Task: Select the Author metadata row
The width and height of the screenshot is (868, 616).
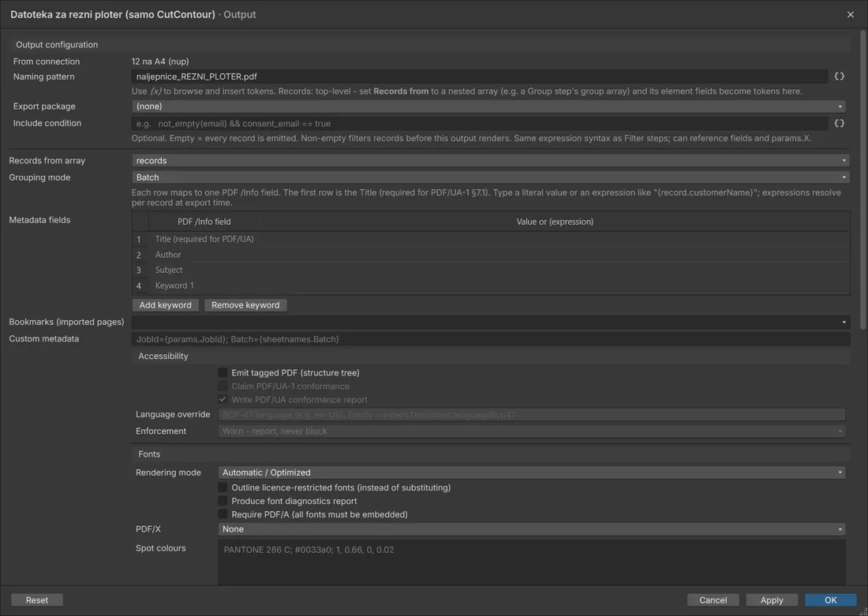Action: (x=491, y=255)
